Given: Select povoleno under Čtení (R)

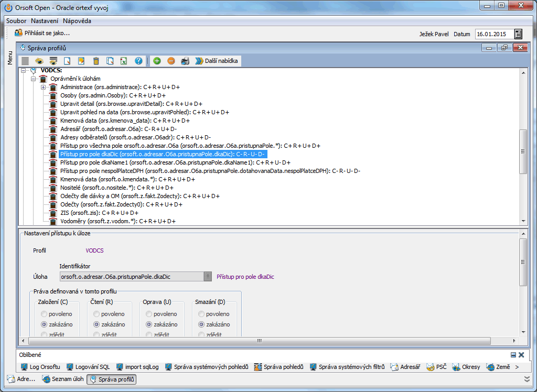Looking at the screenshot, I should [x=97, y=314].
